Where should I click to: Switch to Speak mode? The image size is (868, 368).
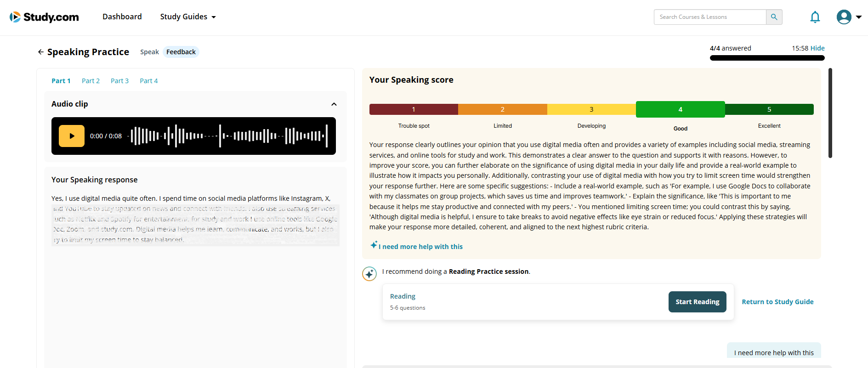pos(149,52)
